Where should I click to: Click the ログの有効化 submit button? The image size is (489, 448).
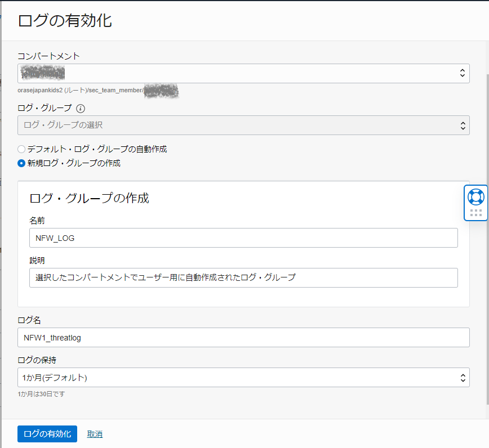[x=47, y=434]
